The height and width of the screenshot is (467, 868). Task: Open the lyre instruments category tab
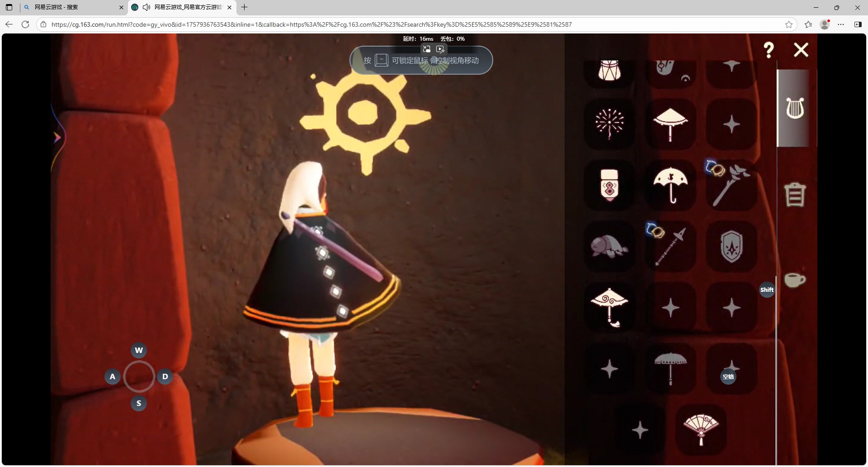point(795,108)
